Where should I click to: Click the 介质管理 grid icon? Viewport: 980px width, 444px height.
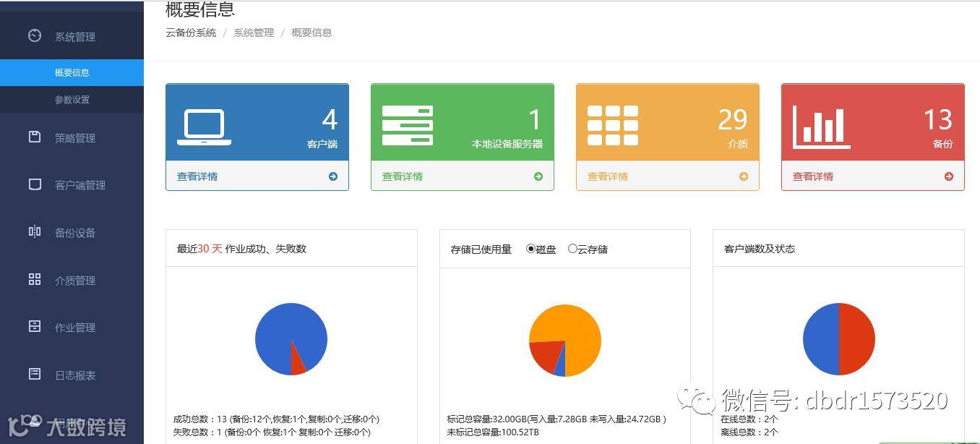coord(35,279)
